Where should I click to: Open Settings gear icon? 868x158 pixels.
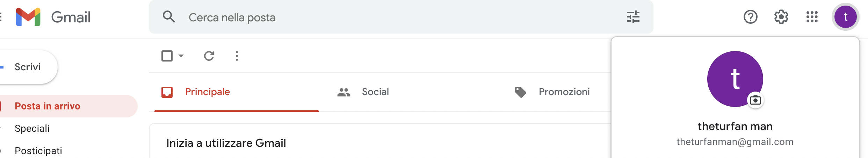point(781,17)
